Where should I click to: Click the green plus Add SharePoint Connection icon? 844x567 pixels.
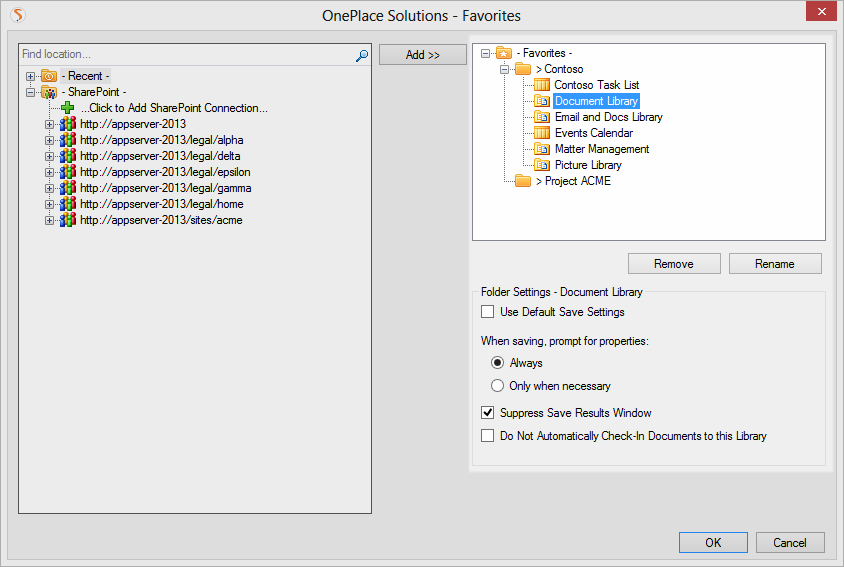point(68,108)
